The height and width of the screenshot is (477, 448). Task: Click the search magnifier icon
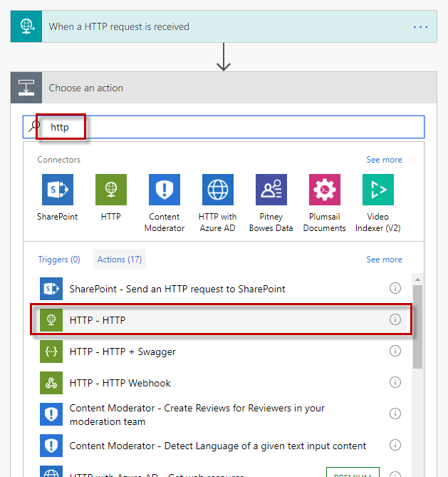(x=34, y=126)
